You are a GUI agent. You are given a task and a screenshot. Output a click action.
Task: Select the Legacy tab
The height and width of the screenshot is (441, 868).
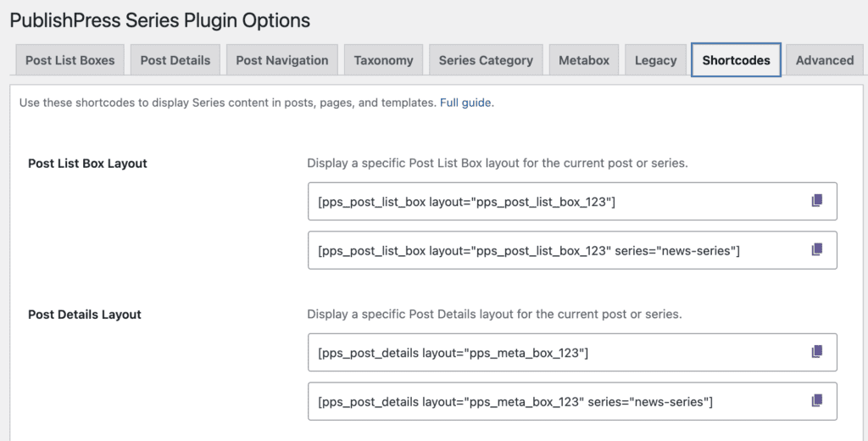pos(655,60)
